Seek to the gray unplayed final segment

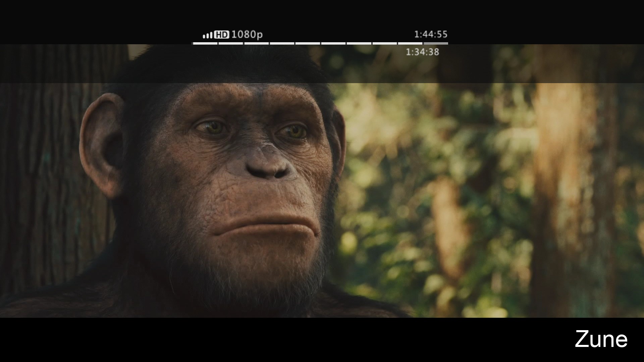436,43
